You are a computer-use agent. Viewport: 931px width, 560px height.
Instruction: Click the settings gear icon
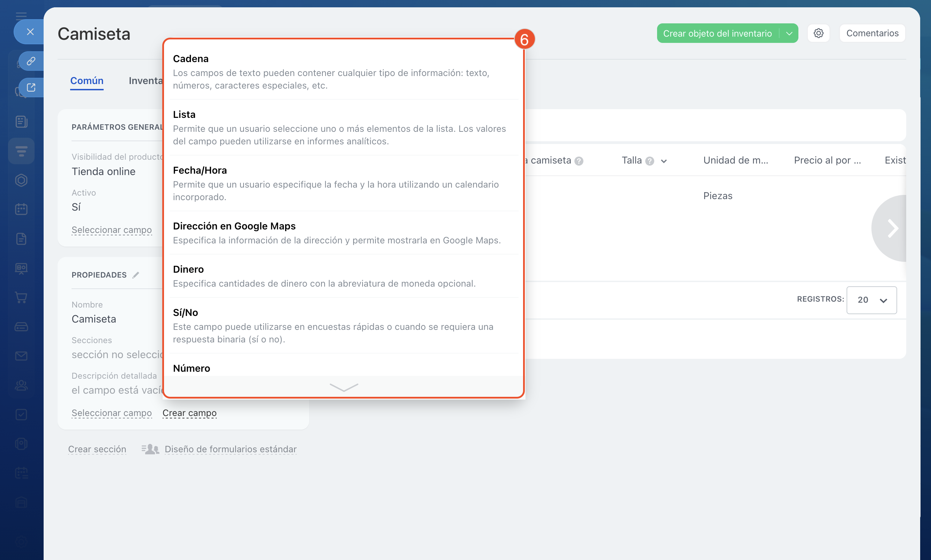click(x=818, y=33)
